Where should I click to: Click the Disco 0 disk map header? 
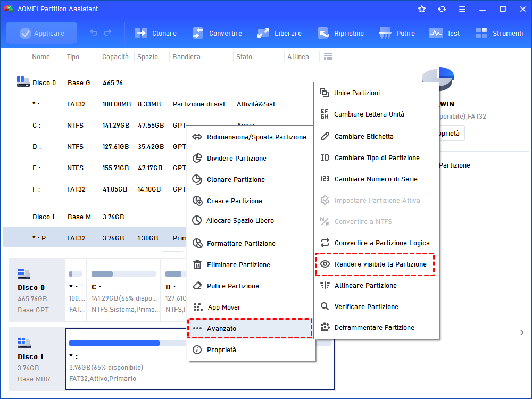37,290
